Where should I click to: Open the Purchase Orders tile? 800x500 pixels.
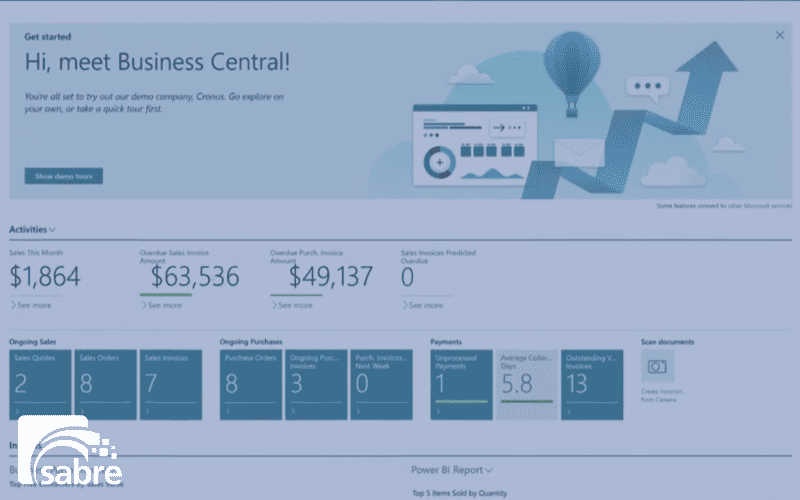click(251, 385)
